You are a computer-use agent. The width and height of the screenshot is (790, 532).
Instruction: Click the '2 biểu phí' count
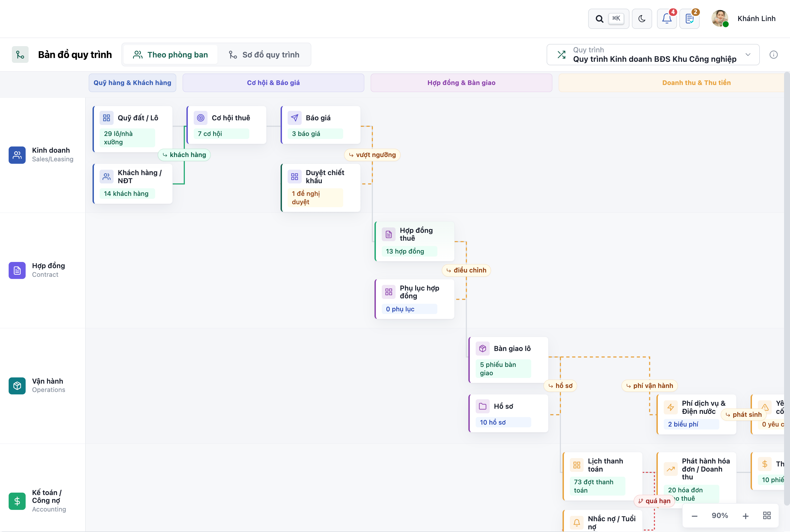(x=691, y=424)
